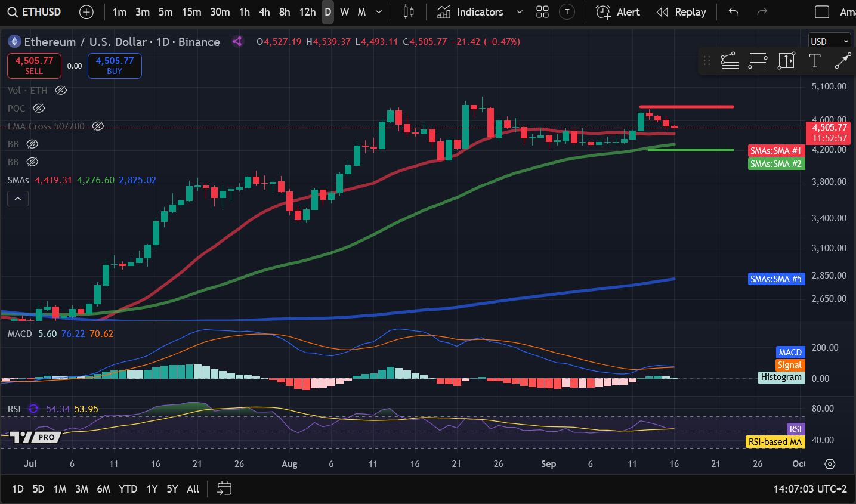Image resolution: width=856 pixels, height=504 pixels.
Task: Set date range to 6M
Action: click(104, 489)
